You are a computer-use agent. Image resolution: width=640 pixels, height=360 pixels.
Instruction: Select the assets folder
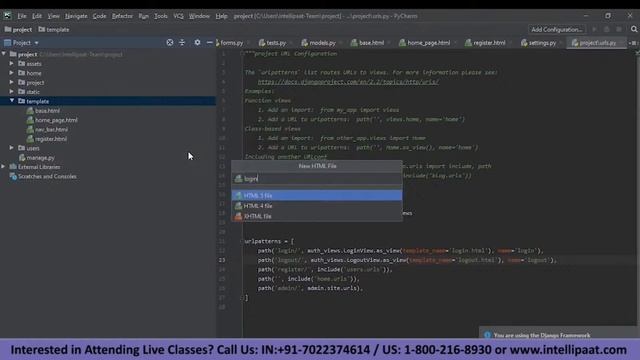click(x=34, y=64)
